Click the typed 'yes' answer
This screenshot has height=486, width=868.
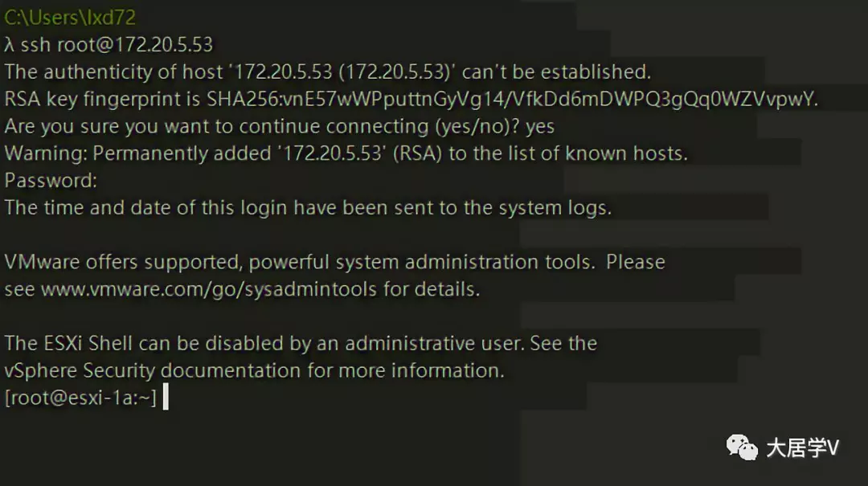[x=539, y=126]
